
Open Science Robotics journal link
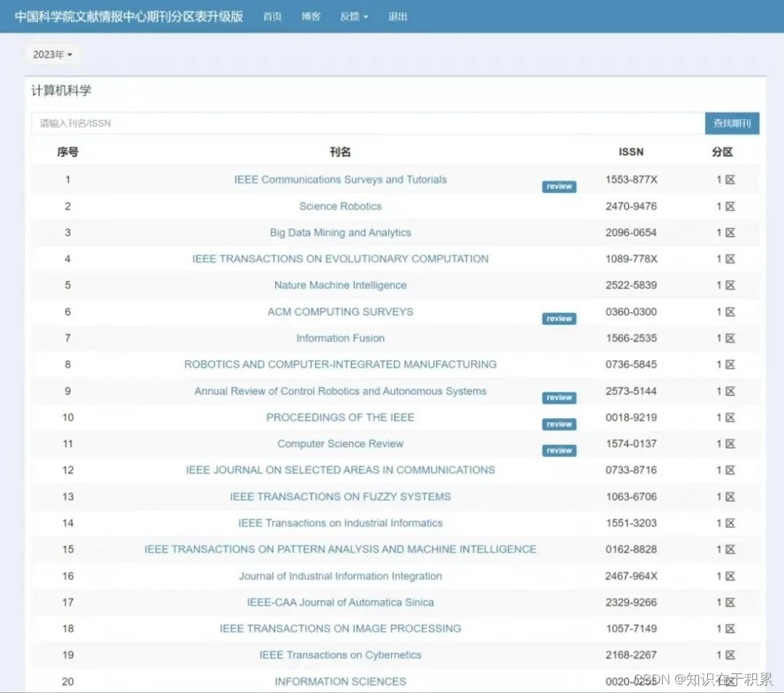340,206
